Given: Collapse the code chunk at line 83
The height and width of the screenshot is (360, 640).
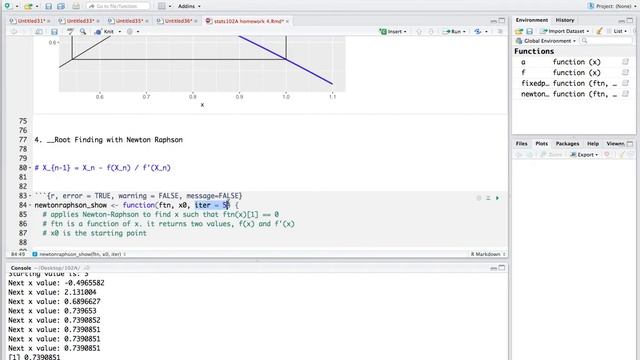Looking at the screenshot, I should [x=31, y=196].
